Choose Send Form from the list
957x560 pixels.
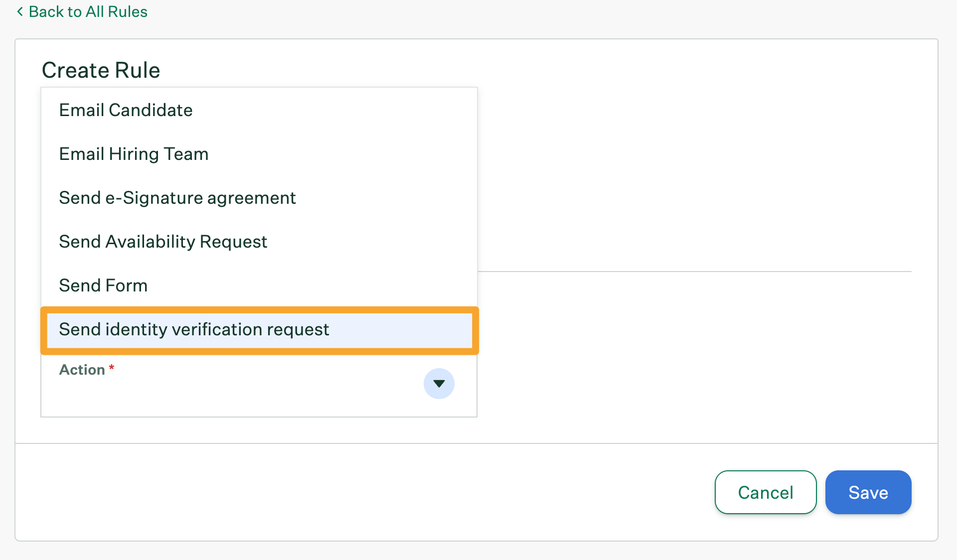103,285
